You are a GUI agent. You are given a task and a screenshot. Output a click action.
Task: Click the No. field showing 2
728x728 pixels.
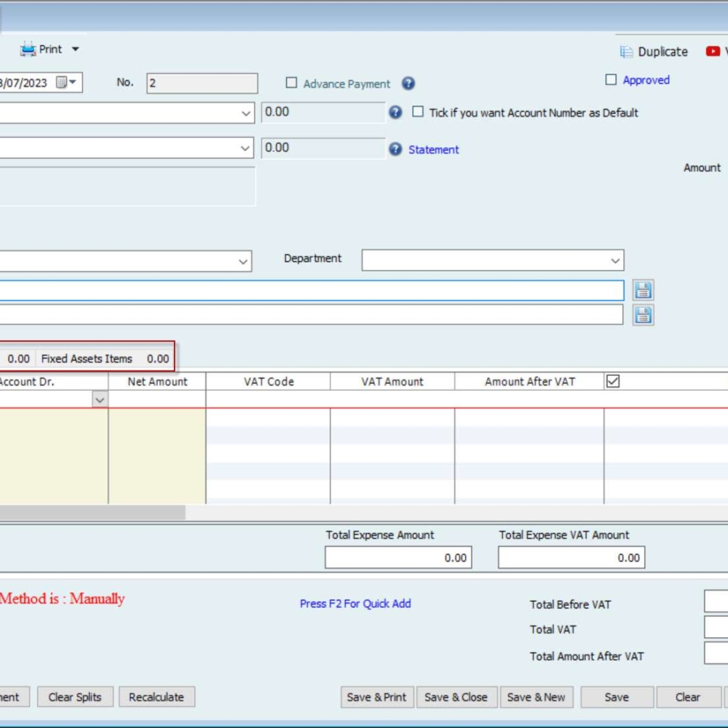coord(202,83)
